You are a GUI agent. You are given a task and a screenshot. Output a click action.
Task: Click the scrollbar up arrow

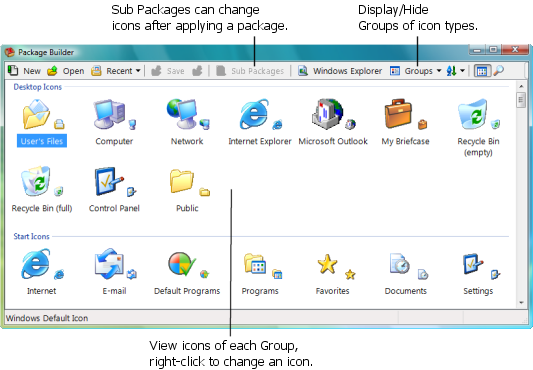[x=521, y=86]
